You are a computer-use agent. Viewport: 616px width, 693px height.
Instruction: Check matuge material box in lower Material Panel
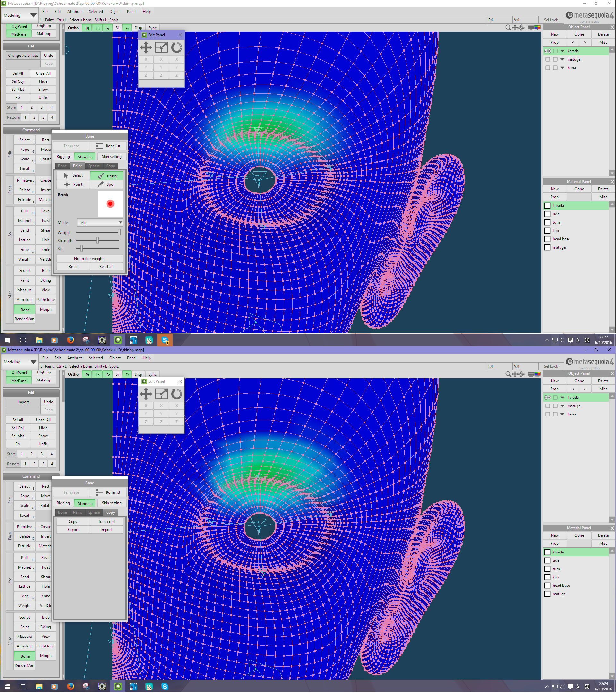[547, 594]
